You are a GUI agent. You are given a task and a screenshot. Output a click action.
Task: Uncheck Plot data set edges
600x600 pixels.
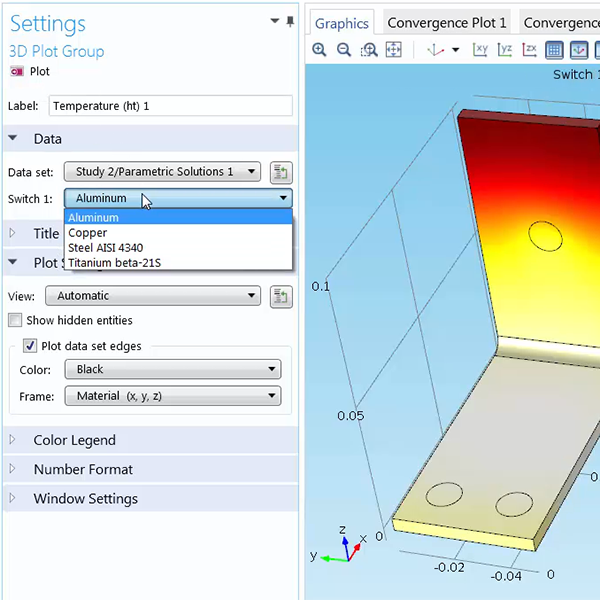pyautogui.click(x=30, y=346)
